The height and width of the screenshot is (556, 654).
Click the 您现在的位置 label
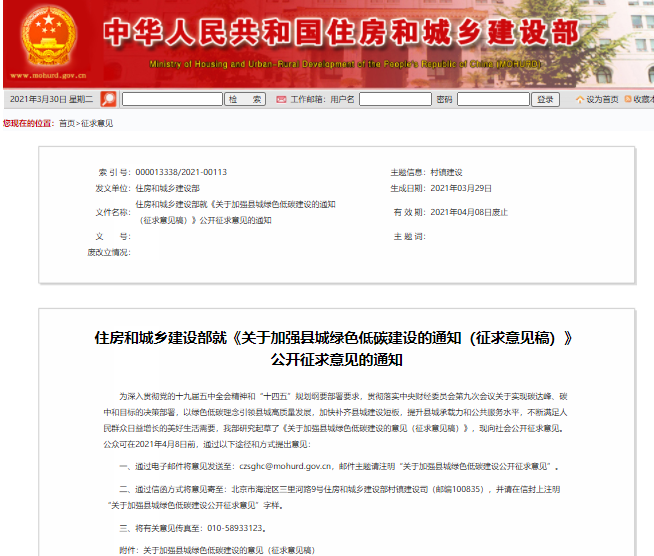point(27,123)
